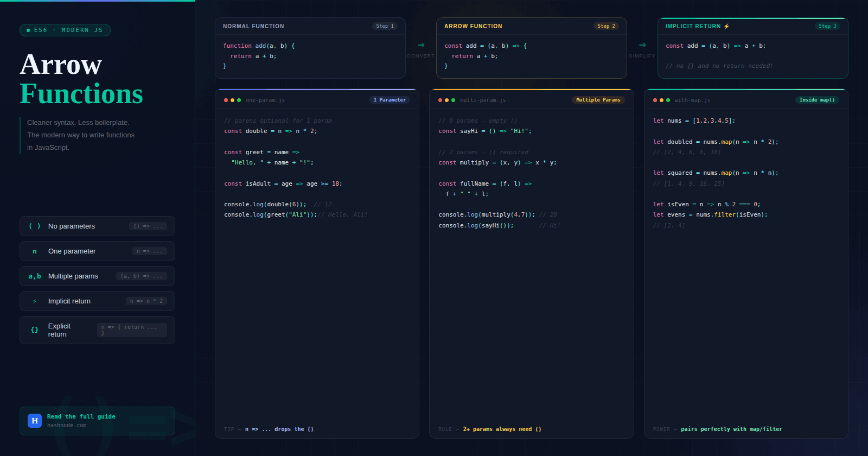Click the CONVERT arrow between function cards
Screen dimensions: 868x456
point(421,46)
